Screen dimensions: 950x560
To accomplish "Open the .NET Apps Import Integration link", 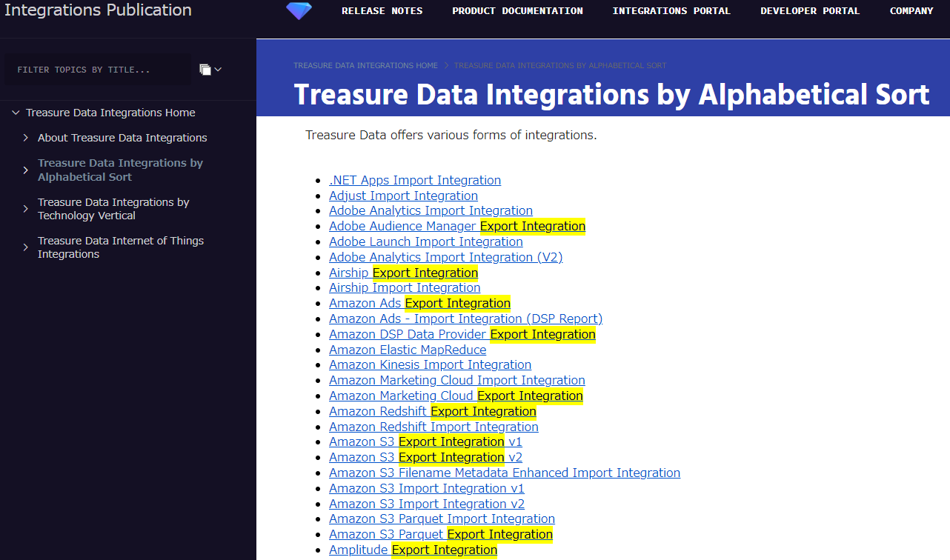I will pyautogui.click(x=414, y=179).
